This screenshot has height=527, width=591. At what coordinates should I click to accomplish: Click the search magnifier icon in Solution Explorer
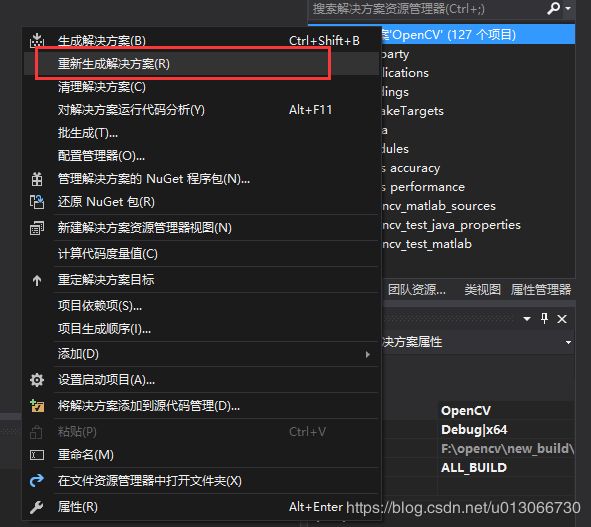(x=553, y=8)
